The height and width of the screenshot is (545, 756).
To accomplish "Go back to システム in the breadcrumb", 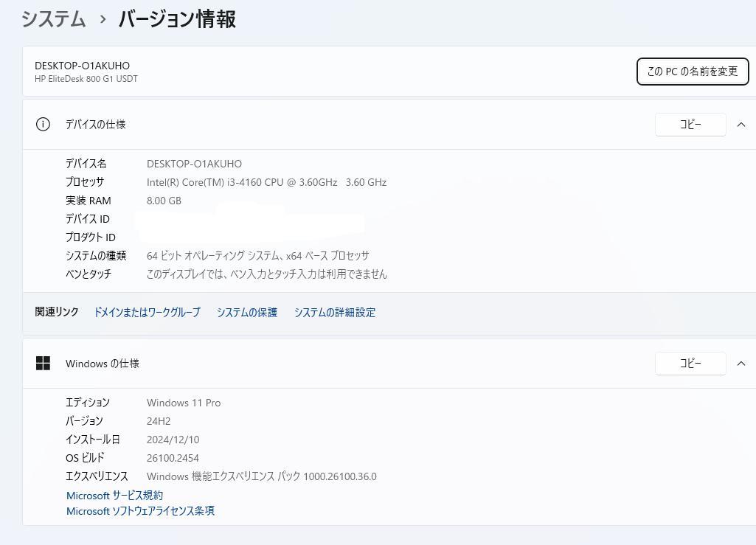I will point(54,19).
